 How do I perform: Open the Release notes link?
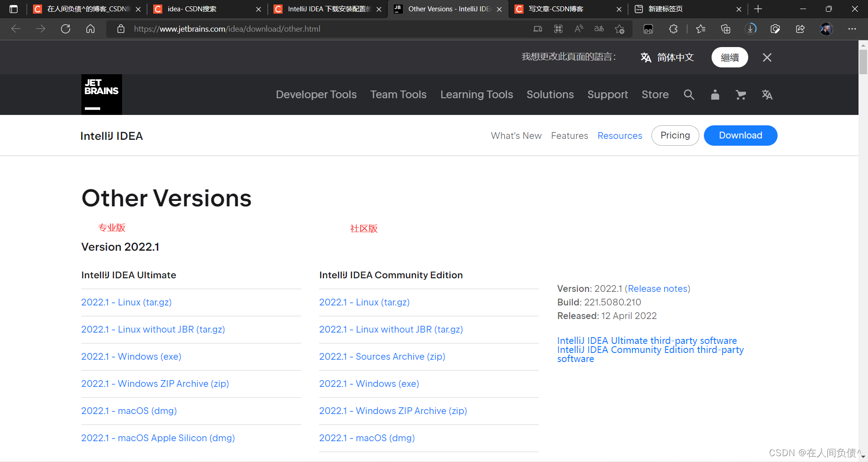point(657,289)
